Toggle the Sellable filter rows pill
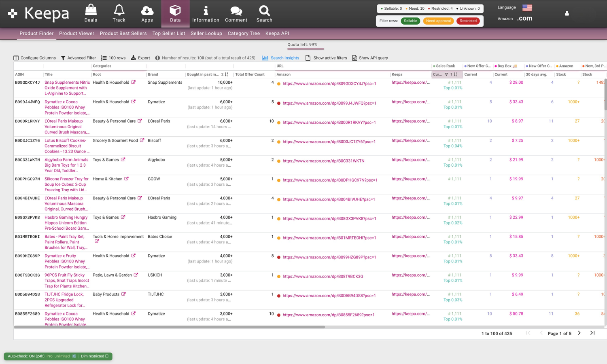Image resolution: width=607 pixels, height=364 pixels. coord(410,21)
